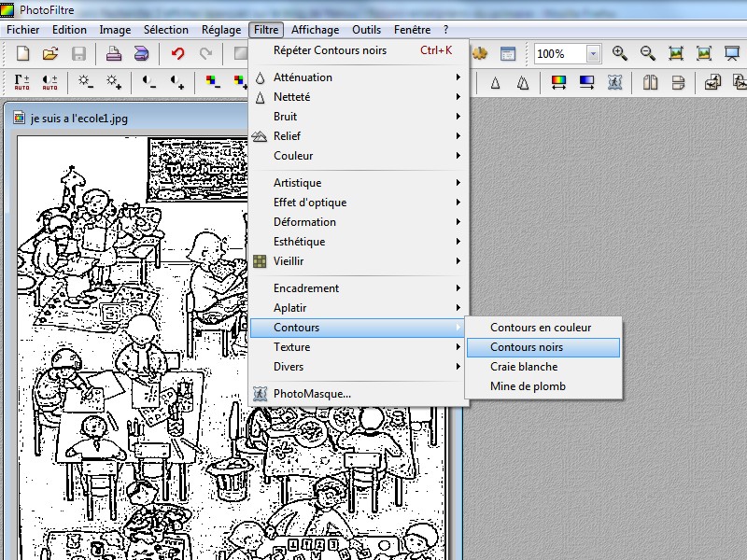Screen dimensions: 747x560
Task: Click the Print icon in toolbar
Action: point(113,54)
